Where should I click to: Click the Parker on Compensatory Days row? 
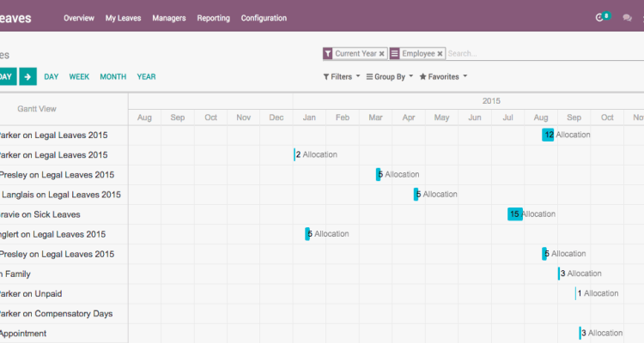56,314
